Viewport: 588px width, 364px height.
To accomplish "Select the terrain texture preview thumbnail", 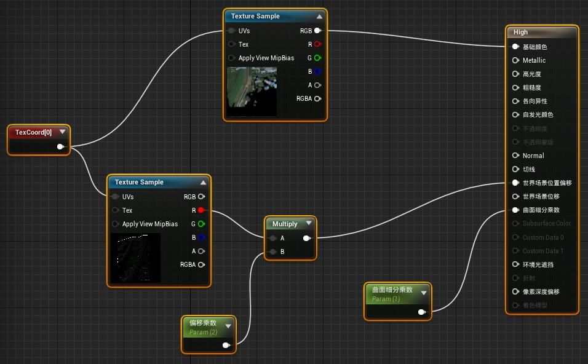I will (x=252, y=92).
